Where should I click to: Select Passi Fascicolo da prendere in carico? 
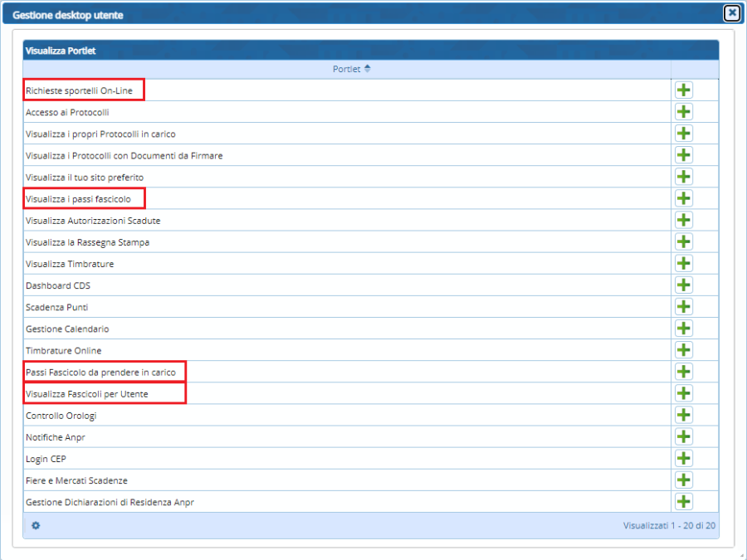click(x=100, y=373)
